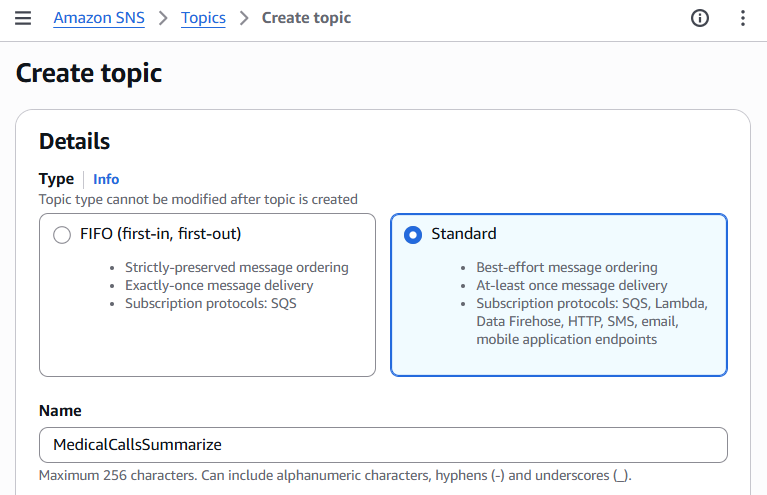Go to Amazon SNS breadcrumb link
This screenshot has width=767, height=495.
(x=97, y=18)
